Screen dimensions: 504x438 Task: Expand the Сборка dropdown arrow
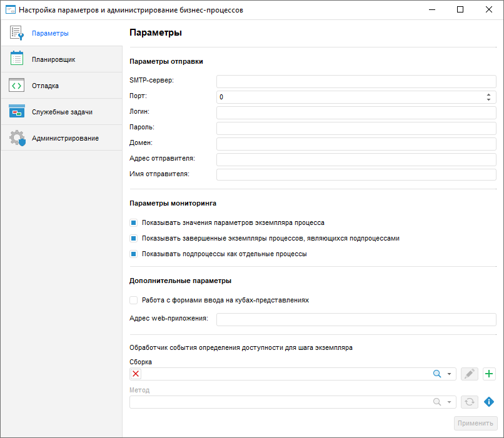450,374
